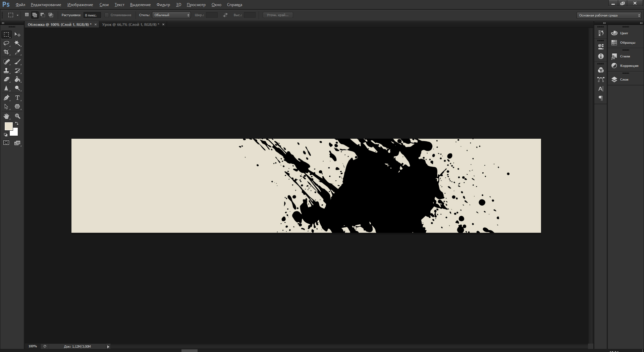This screenshot has height=352, width=644.
Task: Open the History panel icon
Action: tap(601, 33)
